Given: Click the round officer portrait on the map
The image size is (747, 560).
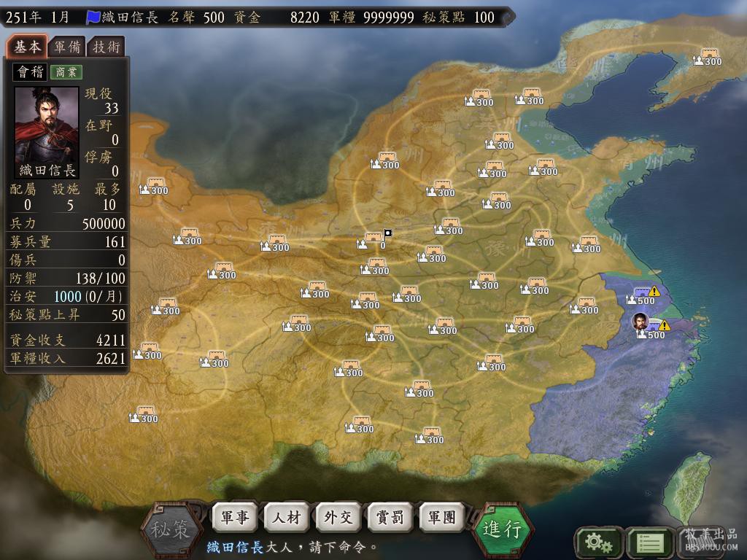Looking at the screenshot, I should [x=640, y=322].
